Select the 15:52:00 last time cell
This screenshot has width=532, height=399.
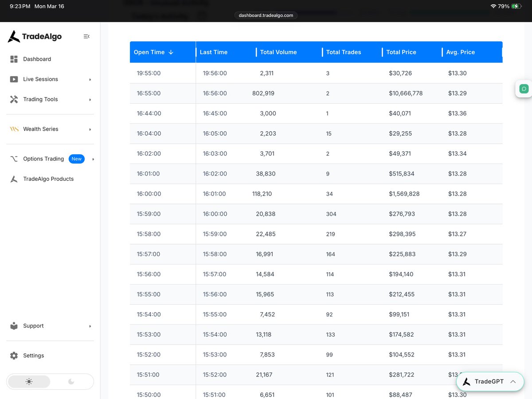click(x=215, y=375)
